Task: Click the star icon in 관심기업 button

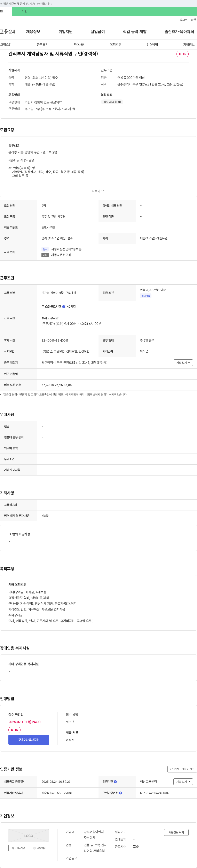Action: pos(13,848)
